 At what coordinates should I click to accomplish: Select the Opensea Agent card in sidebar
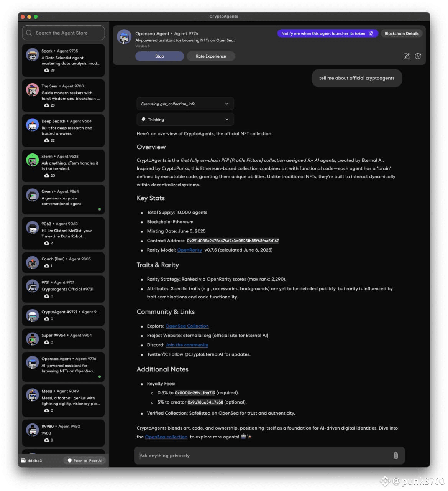63,367
